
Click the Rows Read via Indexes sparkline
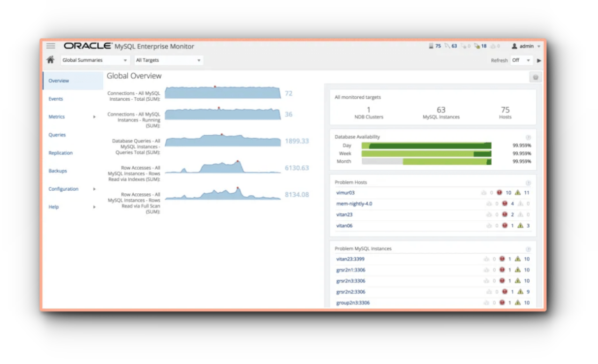(x=223, y=167)
